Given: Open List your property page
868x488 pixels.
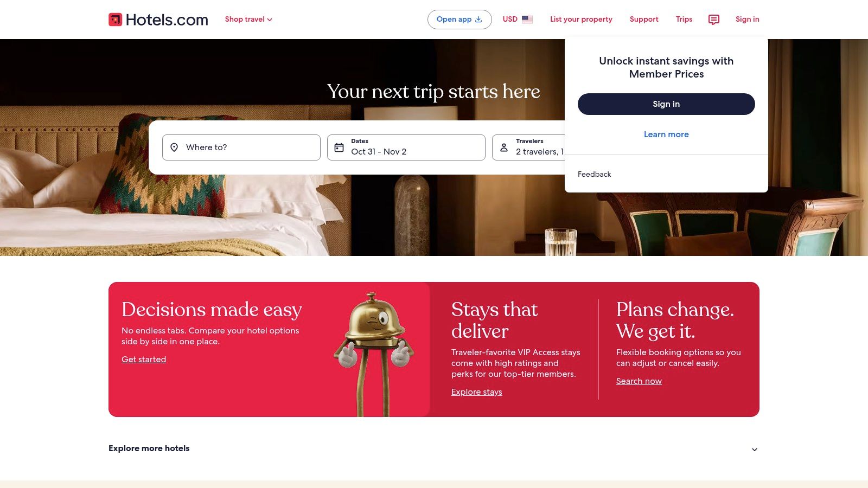Looking at the screenshot, I should coord(581,20).
